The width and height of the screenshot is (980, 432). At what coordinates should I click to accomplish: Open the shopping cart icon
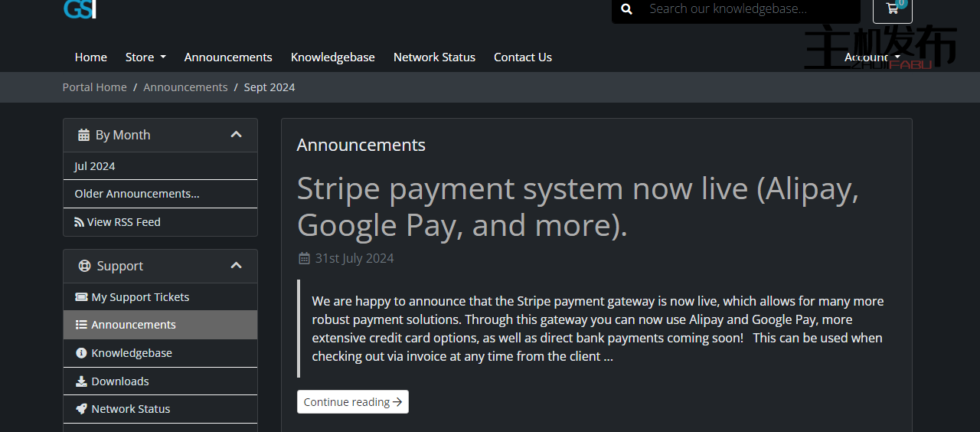(x=892, y=9)
